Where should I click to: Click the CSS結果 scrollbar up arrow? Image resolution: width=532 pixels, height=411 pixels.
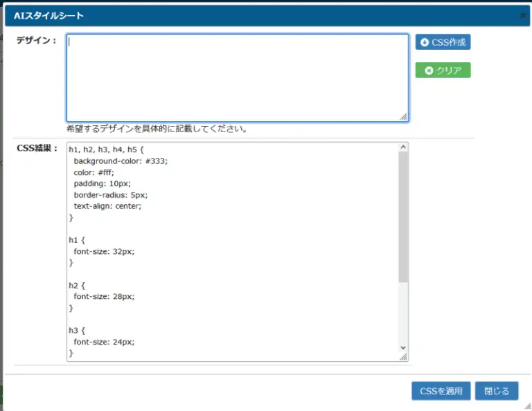403,147
